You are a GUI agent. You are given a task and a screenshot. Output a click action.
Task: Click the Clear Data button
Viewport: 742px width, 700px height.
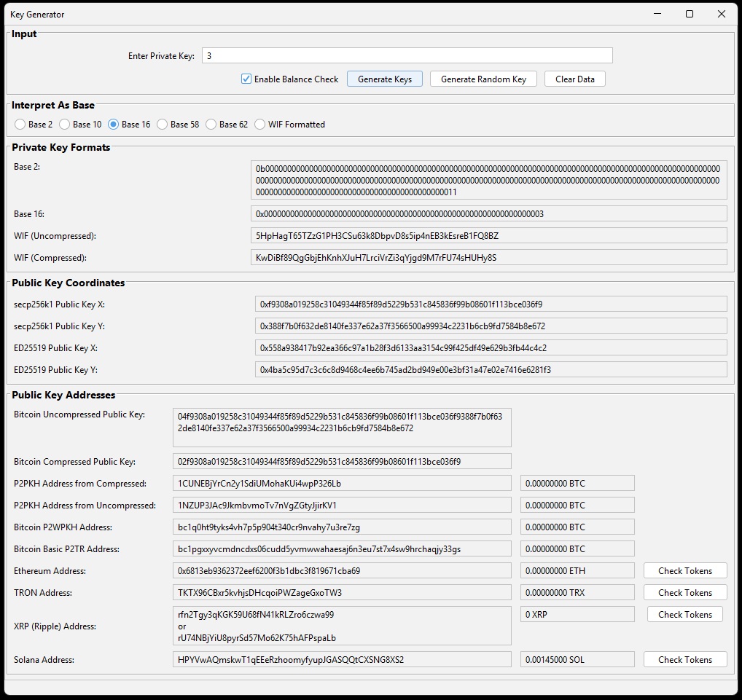[x=574, y=79]
